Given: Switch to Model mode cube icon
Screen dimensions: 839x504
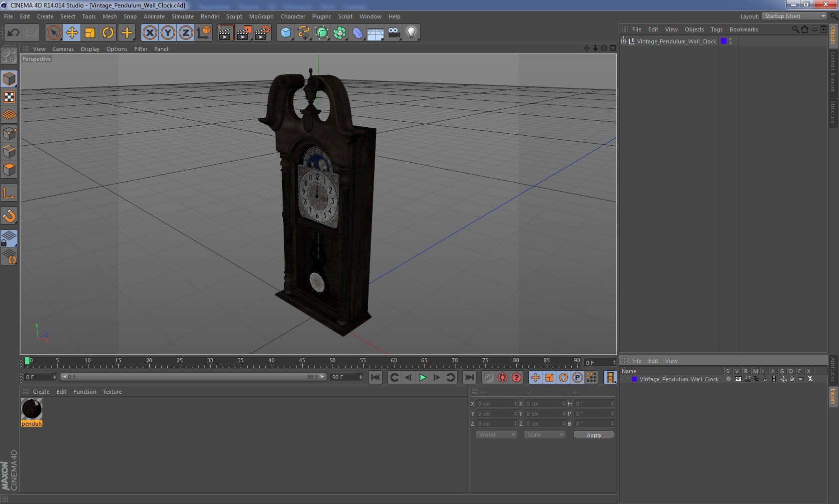Looking at the screenshot, I should click(x=9, y=79).
